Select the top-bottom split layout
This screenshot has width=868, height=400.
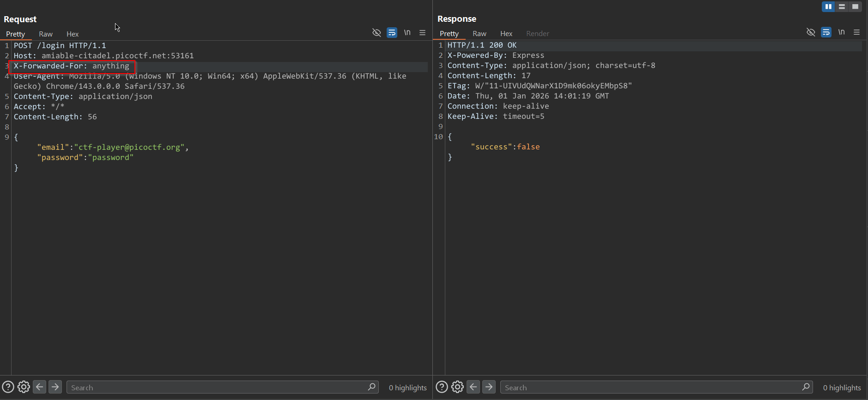842,6
